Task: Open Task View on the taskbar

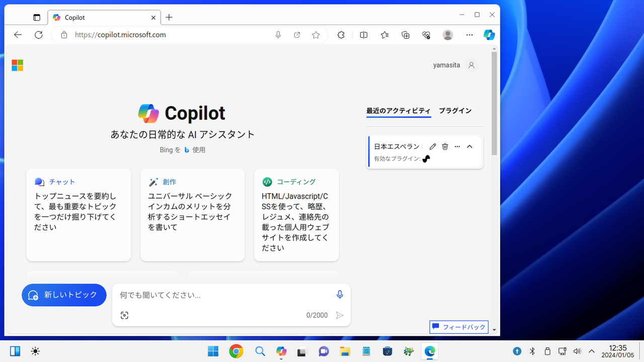Action: coord(302,351)
